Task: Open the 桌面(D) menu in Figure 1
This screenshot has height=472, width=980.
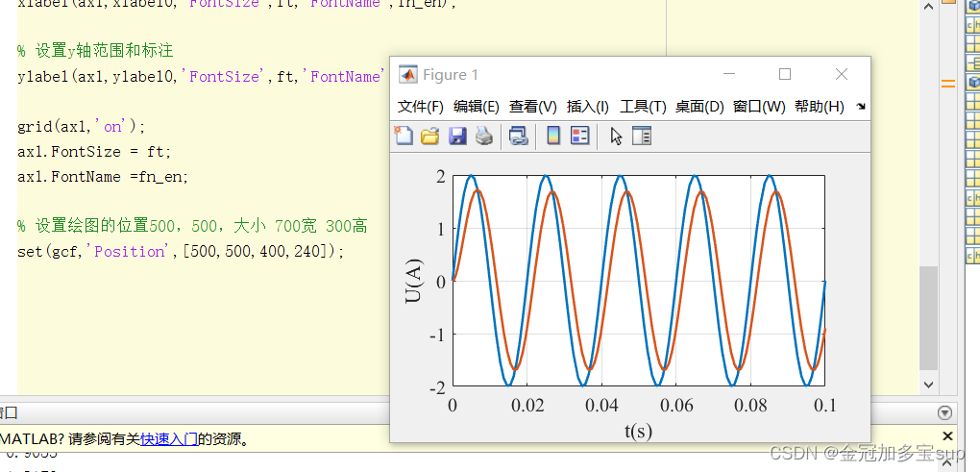Action: 699,107
